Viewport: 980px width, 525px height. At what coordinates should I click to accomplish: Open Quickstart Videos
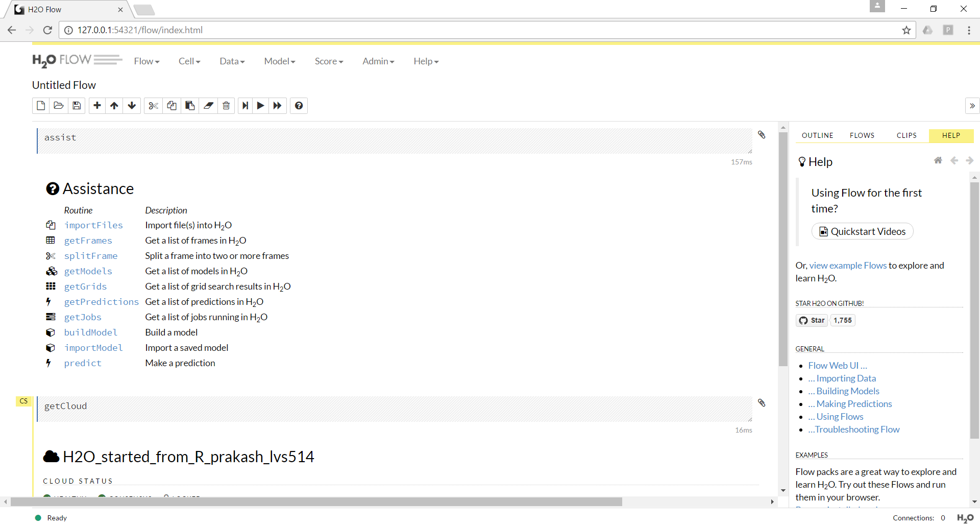pos(862,231)
